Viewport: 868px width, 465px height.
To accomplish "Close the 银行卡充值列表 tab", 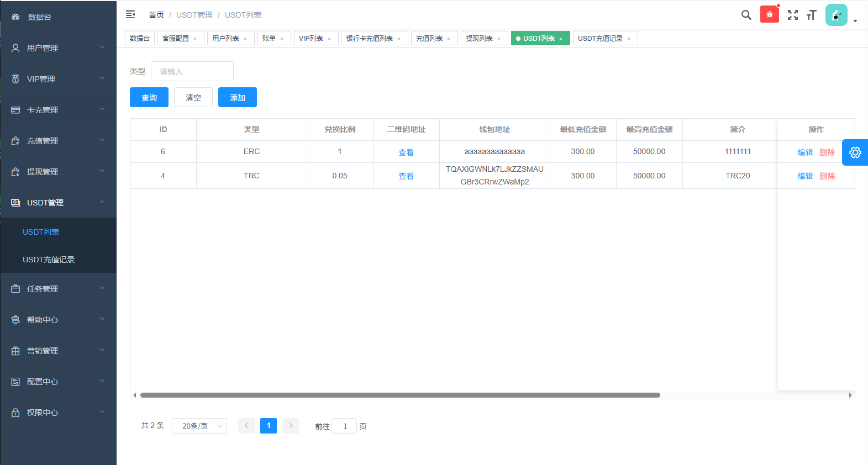I will [399, 39].
